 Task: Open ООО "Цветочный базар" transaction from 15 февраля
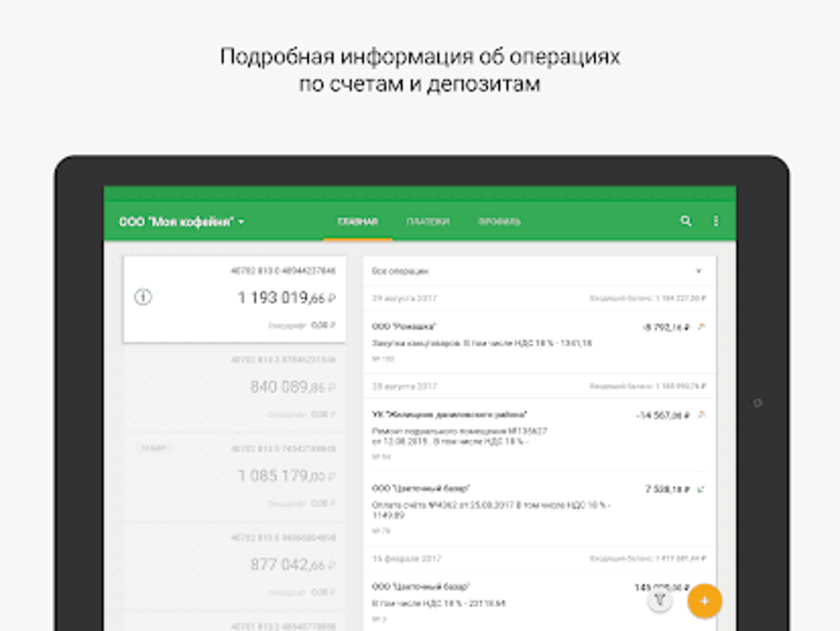[x=539, y=601]
